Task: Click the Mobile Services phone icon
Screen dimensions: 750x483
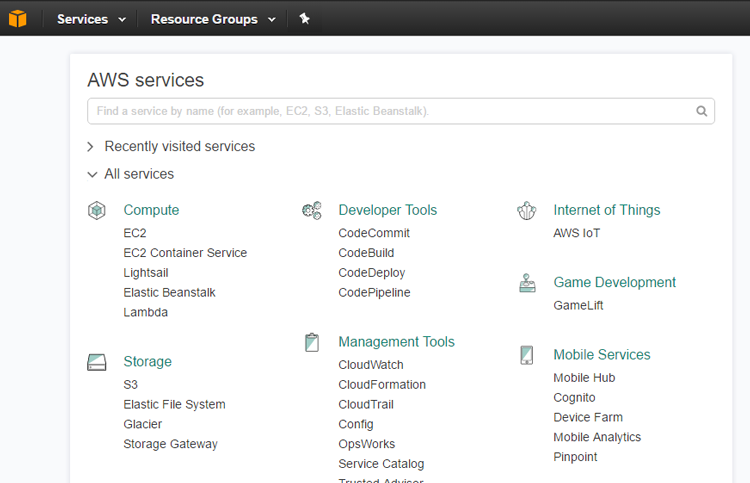Action: click(527, 355)
